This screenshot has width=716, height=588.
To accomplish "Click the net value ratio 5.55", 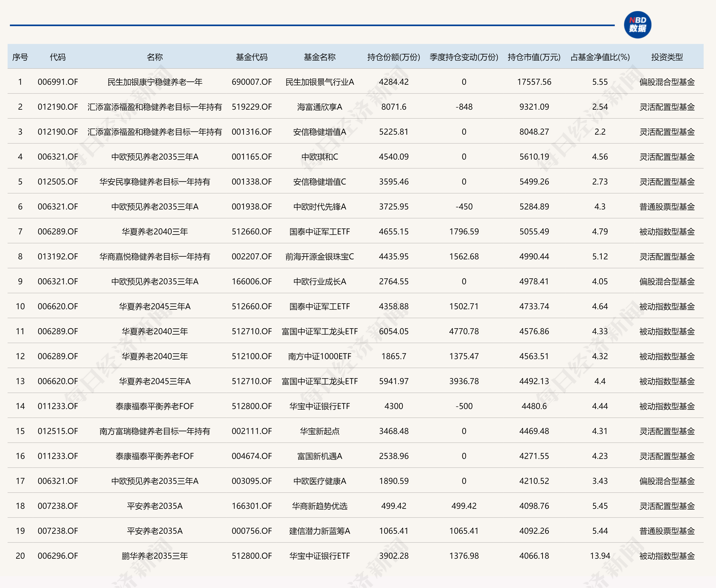I will [x=600, y=82].
